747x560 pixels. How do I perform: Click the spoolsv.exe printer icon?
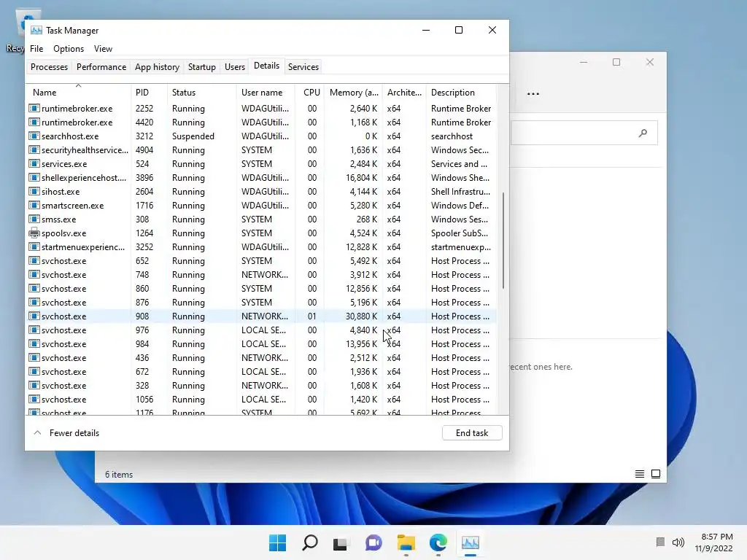click(34, 233)
